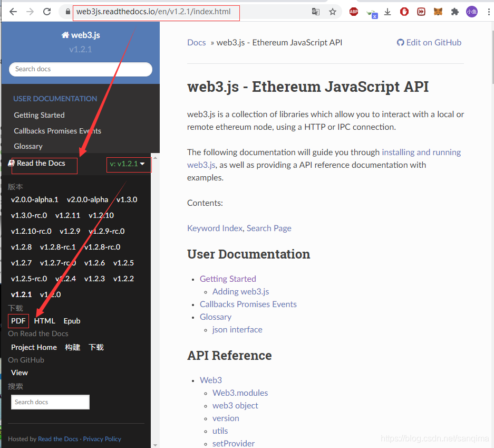Select the current v1.2.1 version link
The image size is (494, 448).
point(22,294)
